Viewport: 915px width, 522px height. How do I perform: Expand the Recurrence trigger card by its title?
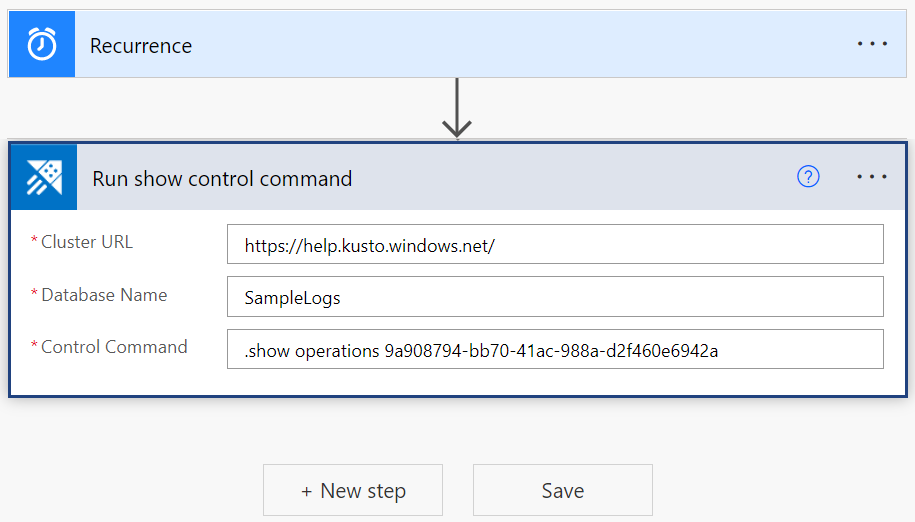[141, 46]
